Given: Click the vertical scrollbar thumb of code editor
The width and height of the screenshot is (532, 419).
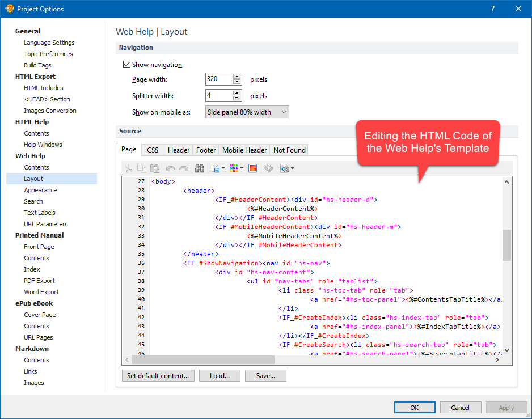Looking at the screenshot, I should click(506, 245).
